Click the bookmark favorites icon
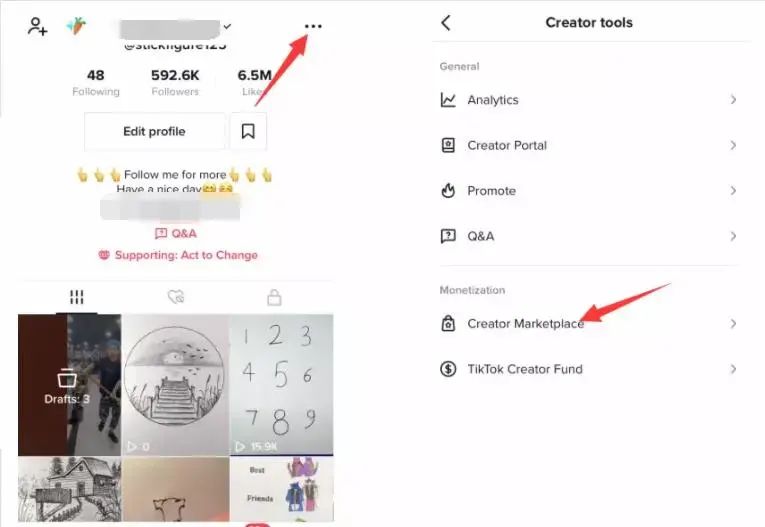 coord(248,131)
